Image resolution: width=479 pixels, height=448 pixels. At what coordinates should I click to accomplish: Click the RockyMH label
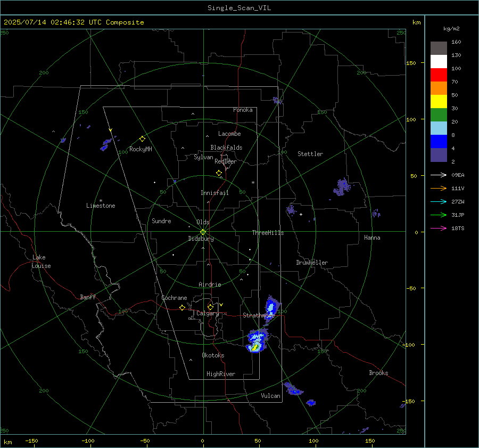(141, 149)
